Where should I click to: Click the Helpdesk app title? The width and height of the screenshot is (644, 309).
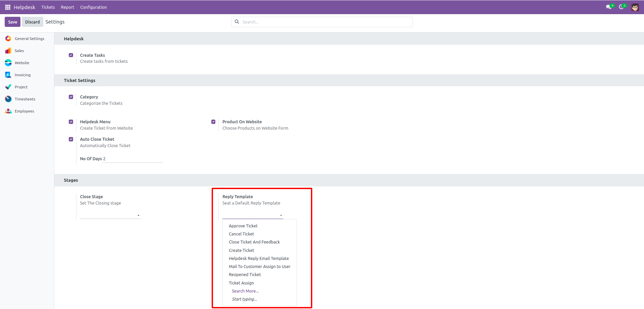pos(24,7)
